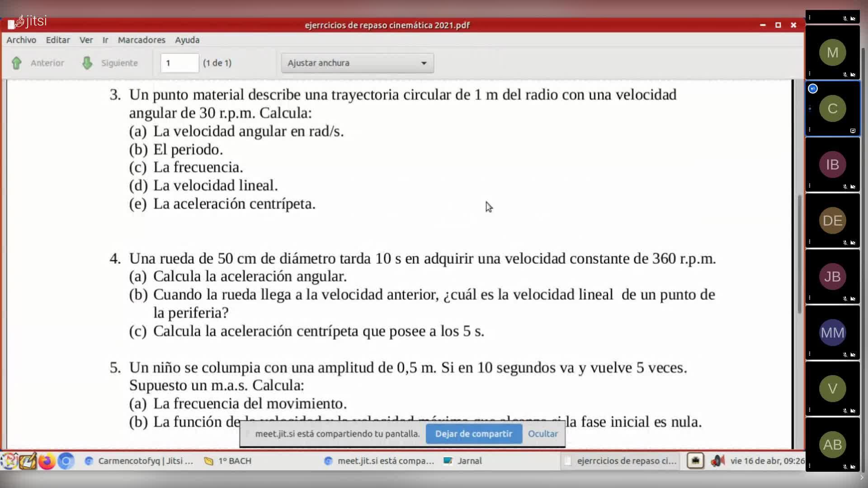Open the three-dot menu on participant IB

[810, 186]
